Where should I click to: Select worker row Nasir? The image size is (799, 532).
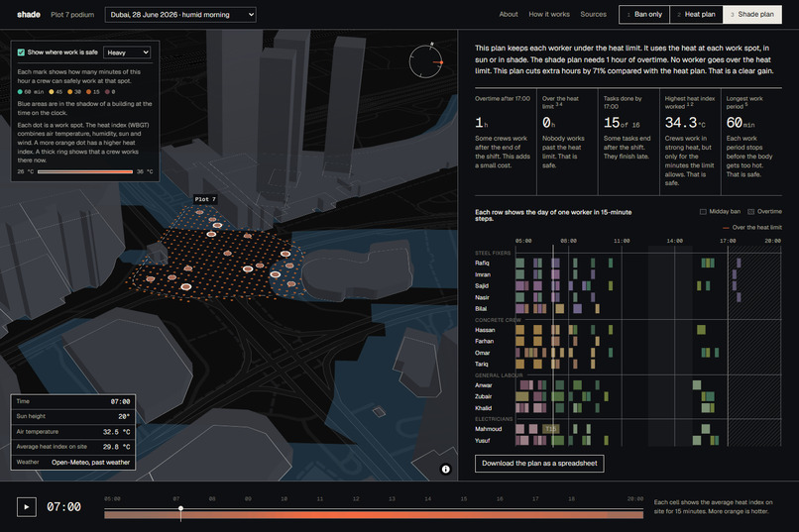[x=628, y=297]
